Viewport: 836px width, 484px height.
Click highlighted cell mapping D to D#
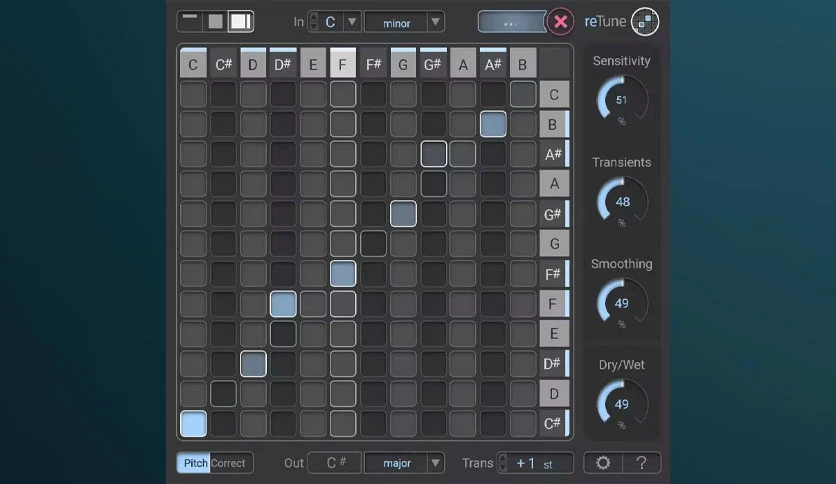click(x=253, y=364)
